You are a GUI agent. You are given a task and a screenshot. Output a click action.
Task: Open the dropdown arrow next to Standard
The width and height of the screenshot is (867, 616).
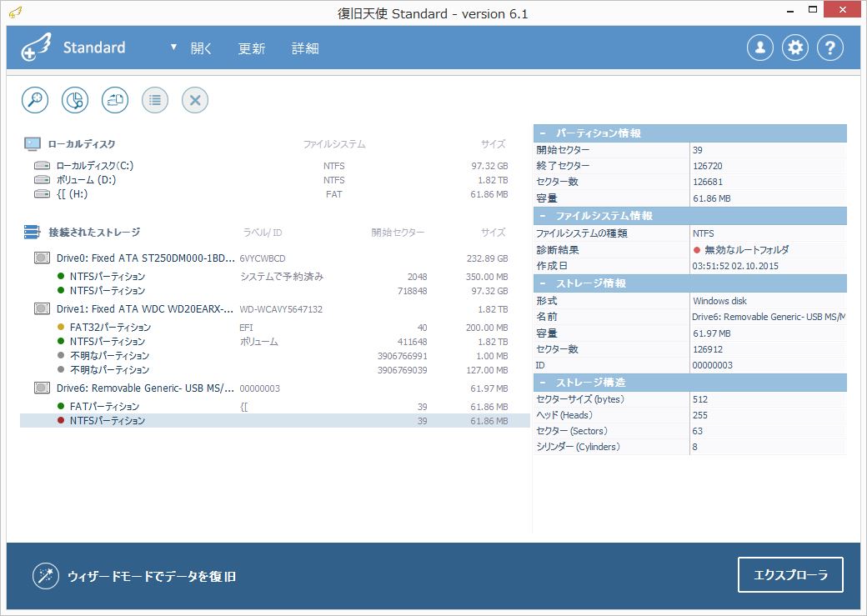click(x=173, y=47)
